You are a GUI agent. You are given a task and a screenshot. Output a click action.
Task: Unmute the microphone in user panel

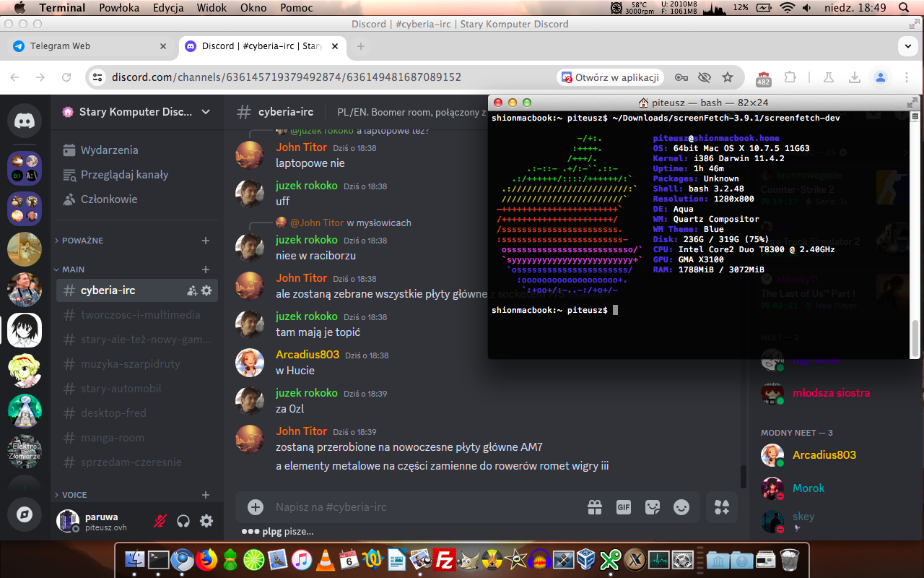(x=160, y=521)
